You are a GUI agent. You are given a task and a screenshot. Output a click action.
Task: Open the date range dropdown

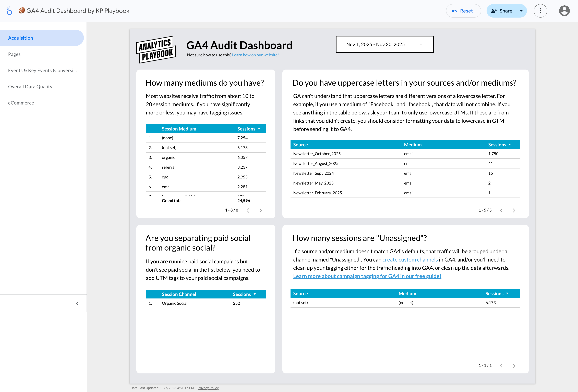tap(384, 44)
